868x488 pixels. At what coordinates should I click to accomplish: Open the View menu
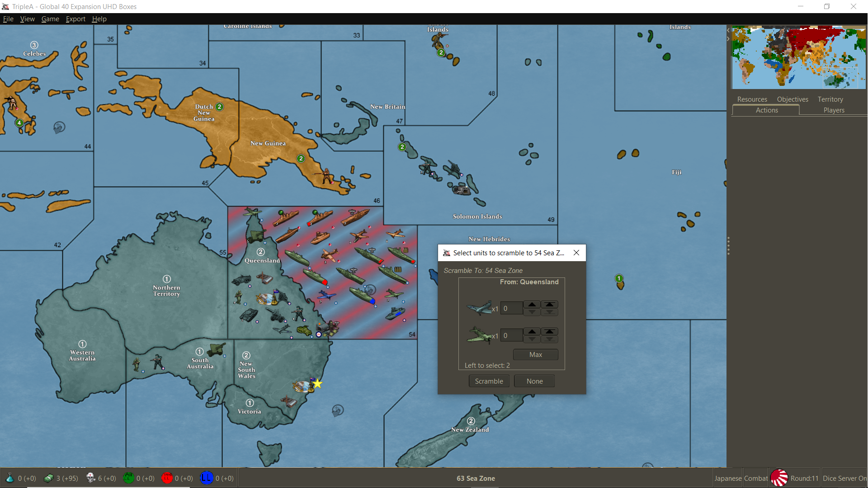click(27, 19)
